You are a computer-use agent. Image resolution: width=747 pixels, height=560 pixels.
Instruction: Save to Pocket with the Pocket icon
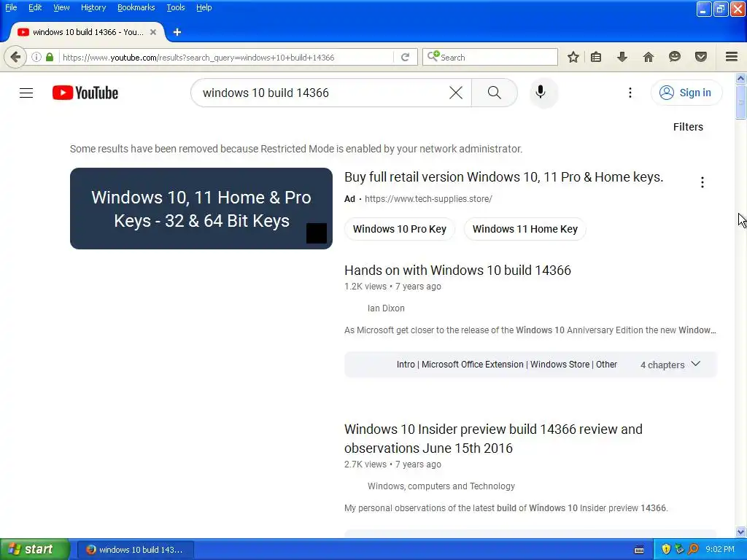click(x=701, y=57)
